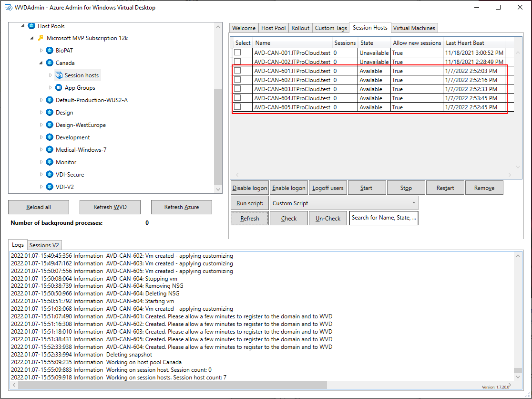Select the Logs tab
This screenshot has width=532, height=399.
18,245
